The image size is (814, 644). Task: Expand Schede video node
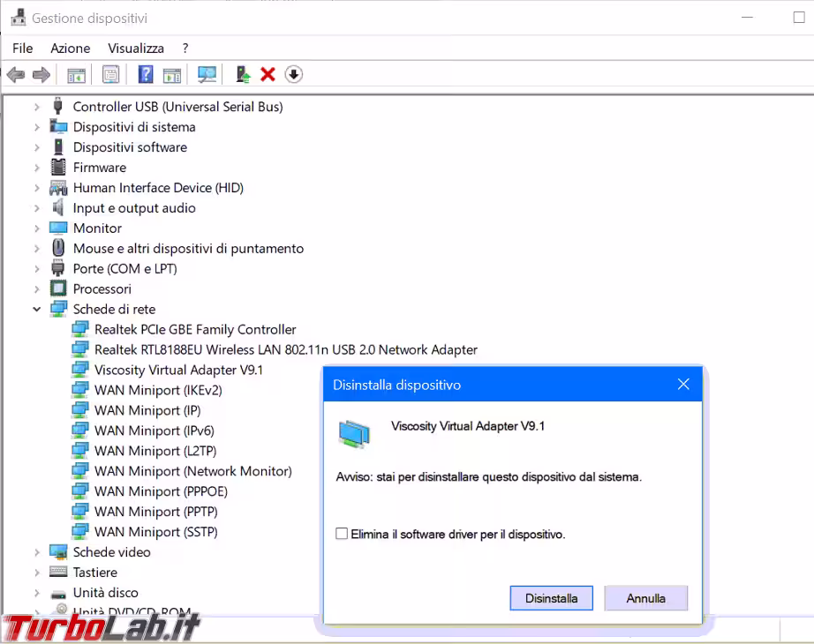pyautogui.click(x=36, y=551)
